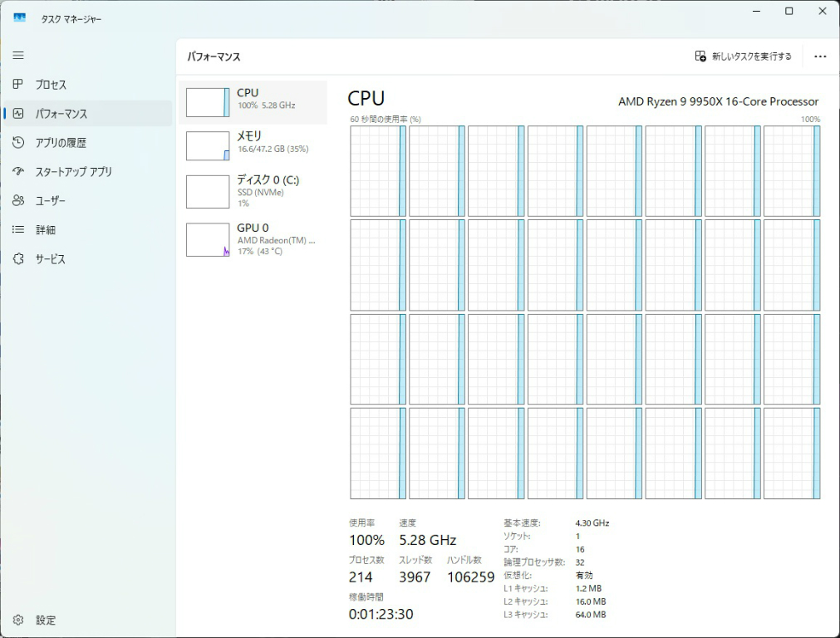Open the サービス services icon
The image size is (840, 638).
[18, 259]
